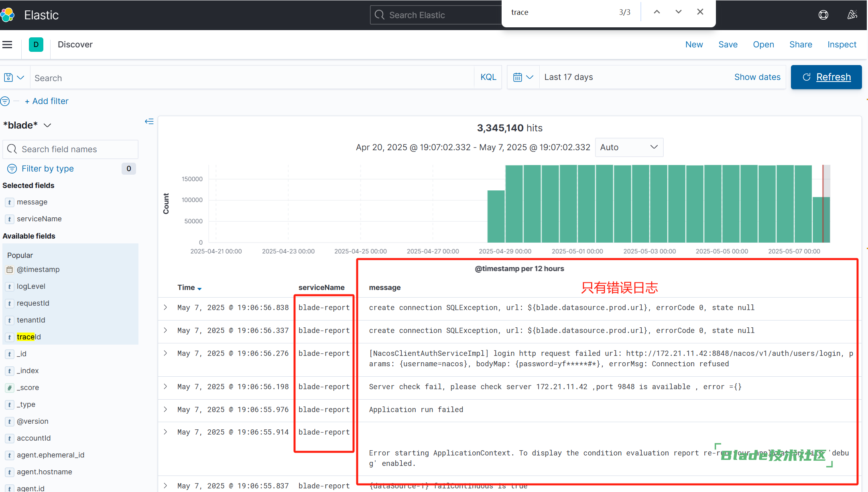Click the Refresh button
The height and width of the screenshot is (492, 868).
[826, 77]
